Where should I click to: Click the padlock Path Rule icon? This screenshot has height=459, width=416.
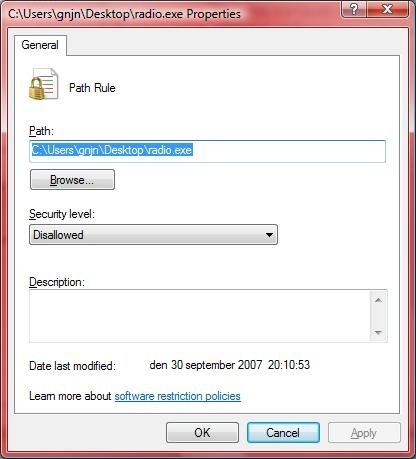[x=44, y=84]
